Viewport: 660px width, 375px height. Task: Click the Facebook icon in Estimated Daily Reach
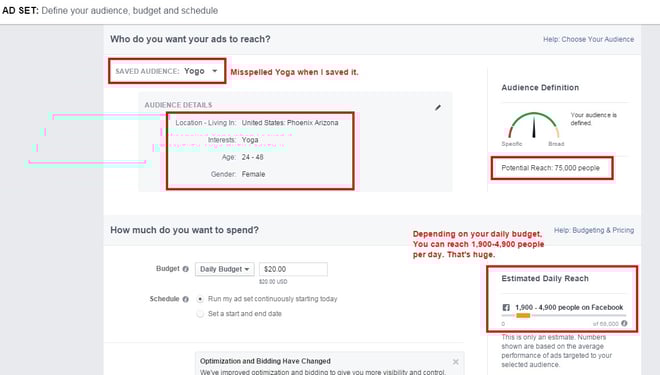(x=506, y=308)
